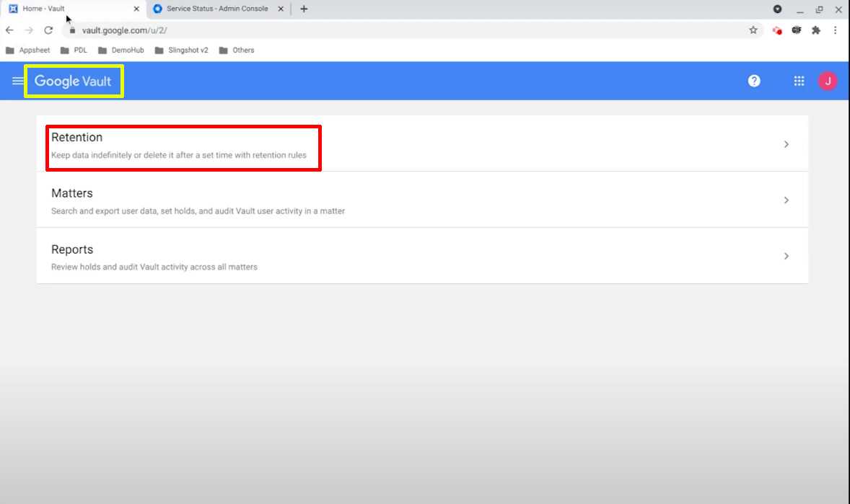Open the hamburger main menu
Viewport: 850px width, 504px height.
coord(17,81)
